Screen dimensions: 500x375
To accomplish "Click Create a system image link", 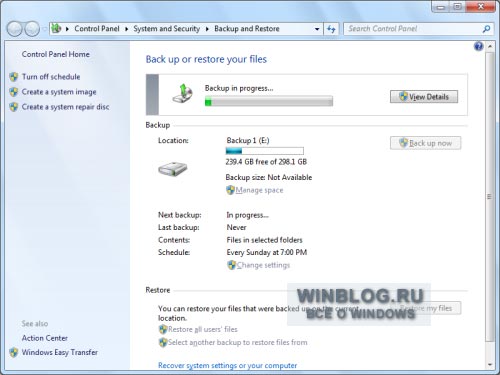I will (x=59, y=92).
